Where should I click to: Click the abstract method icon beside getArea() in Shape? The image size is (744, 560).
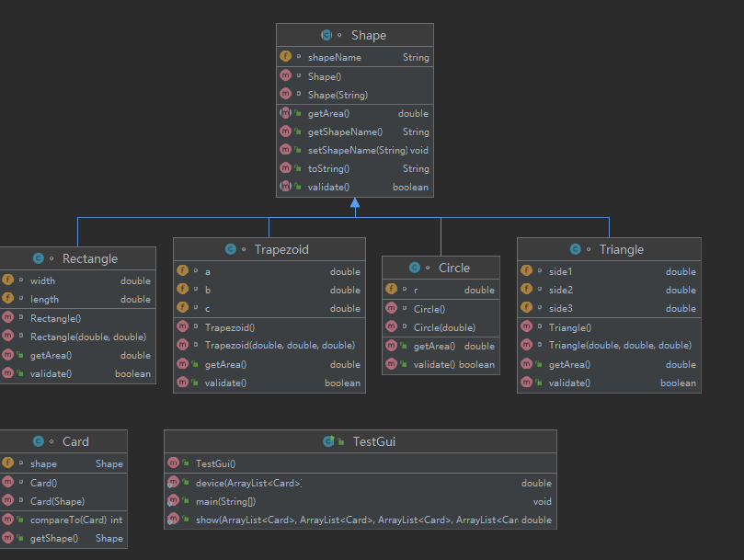pos(285,113)
